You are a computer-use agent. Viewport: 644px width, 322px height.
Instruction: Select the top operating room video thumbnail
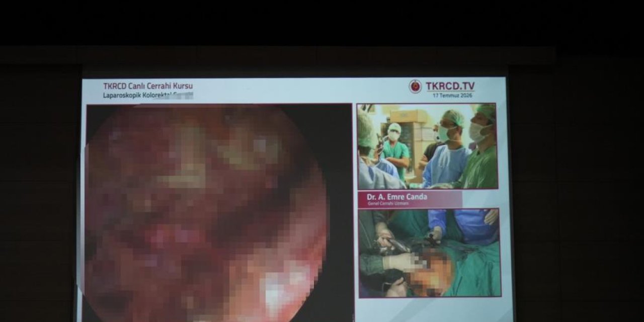[427, 146]
